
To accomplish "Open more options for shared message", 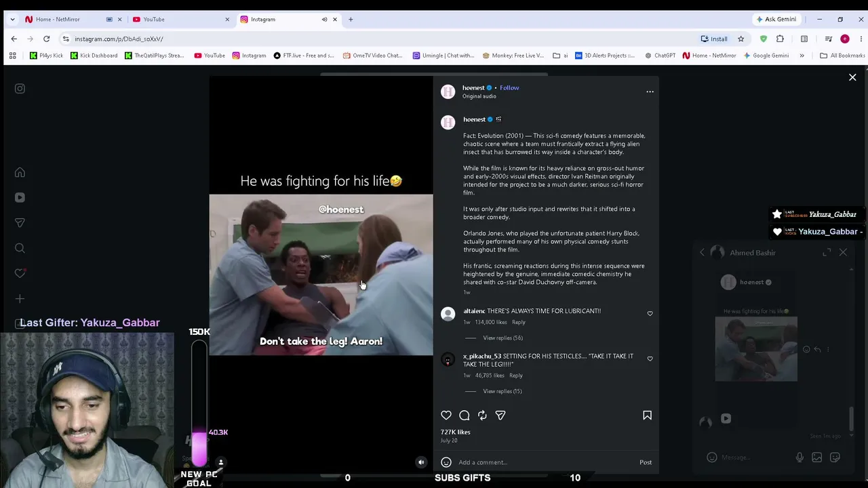I will [828, 350].
